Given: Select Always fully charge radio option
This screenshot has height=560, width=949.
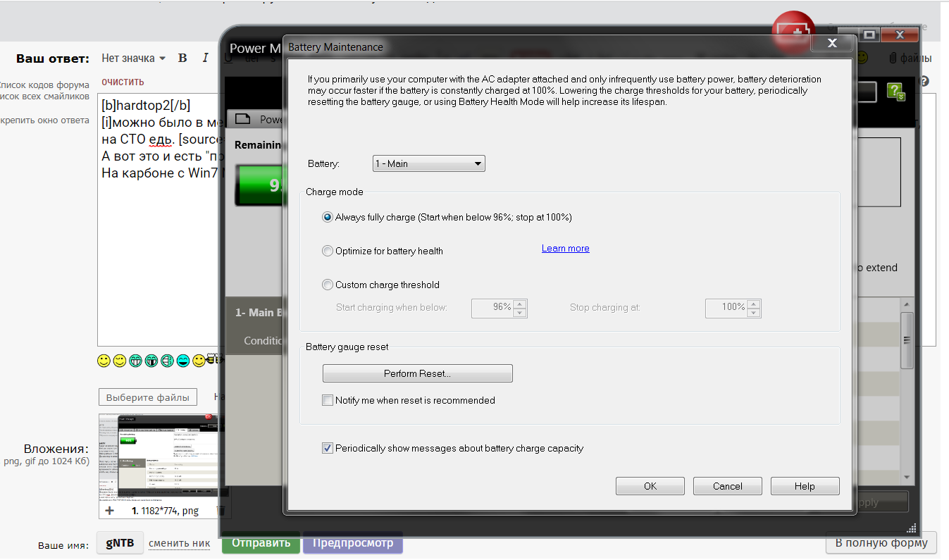Looking at the screenshot, I should click(x=328, y=218).
